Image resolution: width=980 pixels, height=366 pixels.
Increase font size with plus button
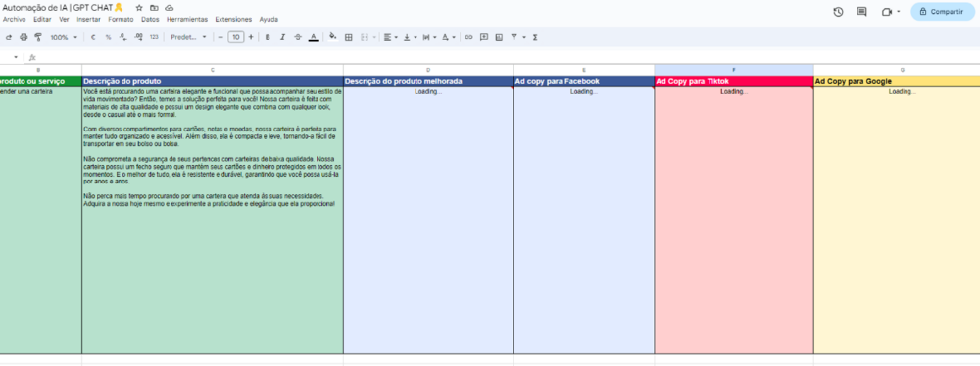click(251, 37)
